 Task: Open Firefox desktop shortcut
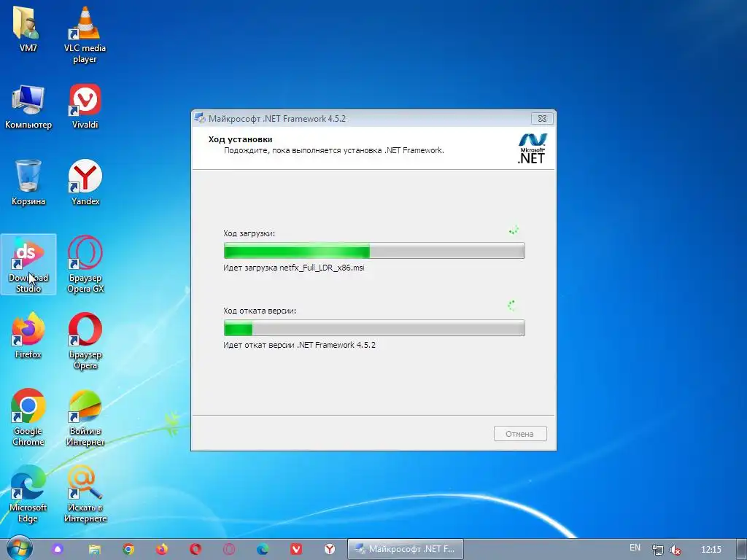(28, 335)
